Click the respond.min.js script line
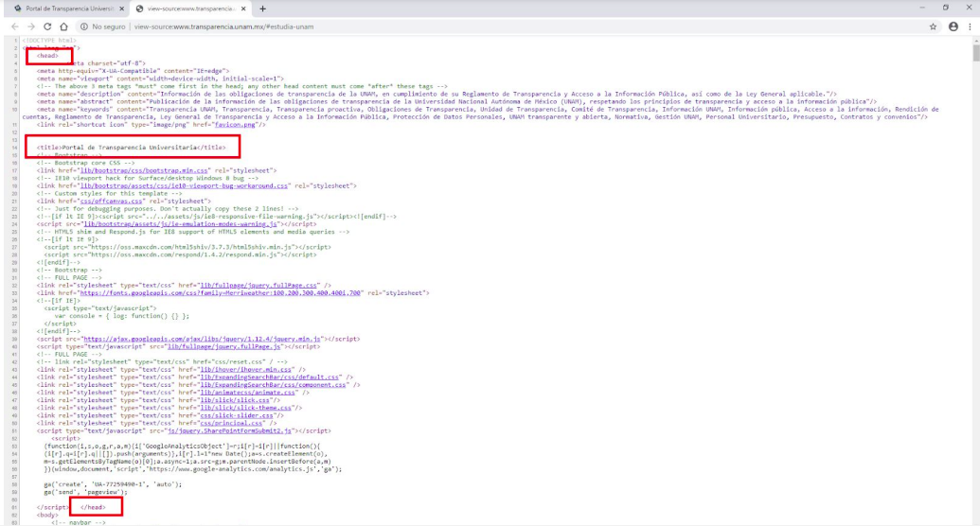The width and height of the screenshot is (980, 526). click(x=180, y=254)
